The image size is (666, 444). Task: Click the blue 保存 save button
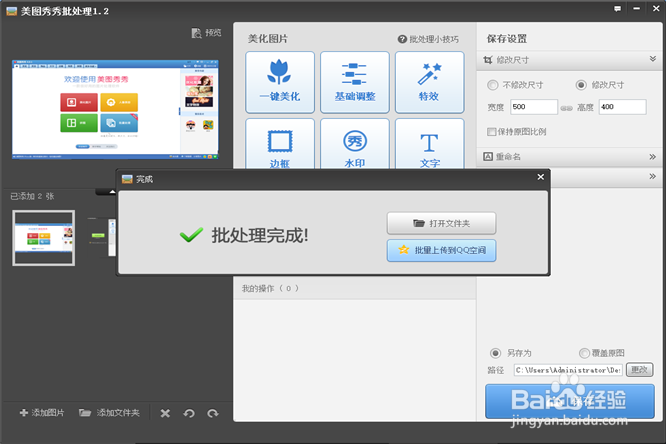(570, 401)
